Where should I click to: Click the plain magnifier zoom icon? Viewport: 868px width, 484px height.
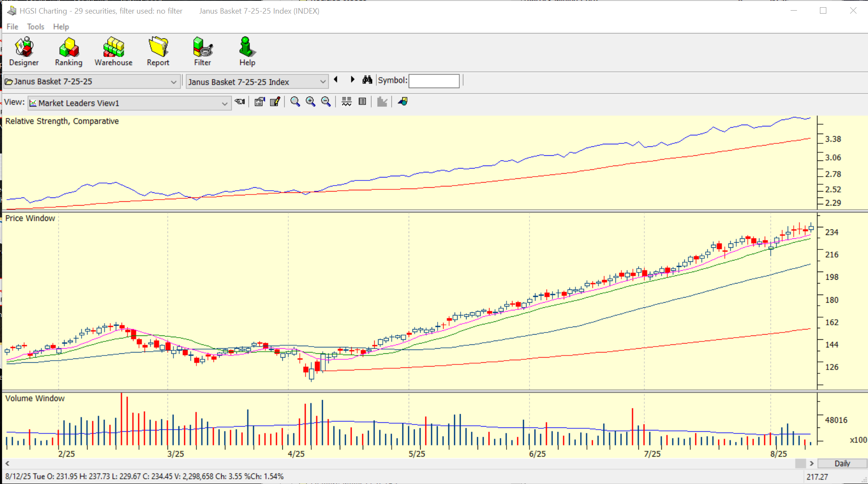[x=295, y=102]
